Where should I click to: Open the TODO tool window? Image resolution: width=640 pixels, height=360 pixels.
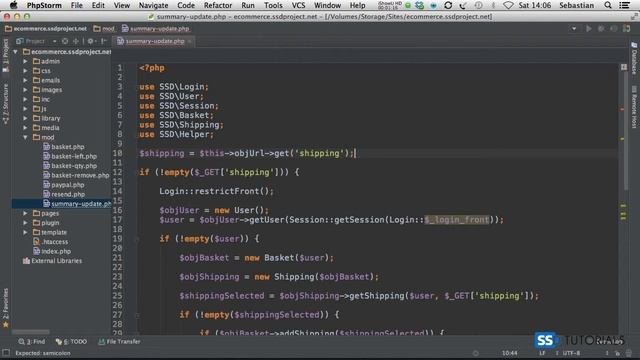[71, 342]
